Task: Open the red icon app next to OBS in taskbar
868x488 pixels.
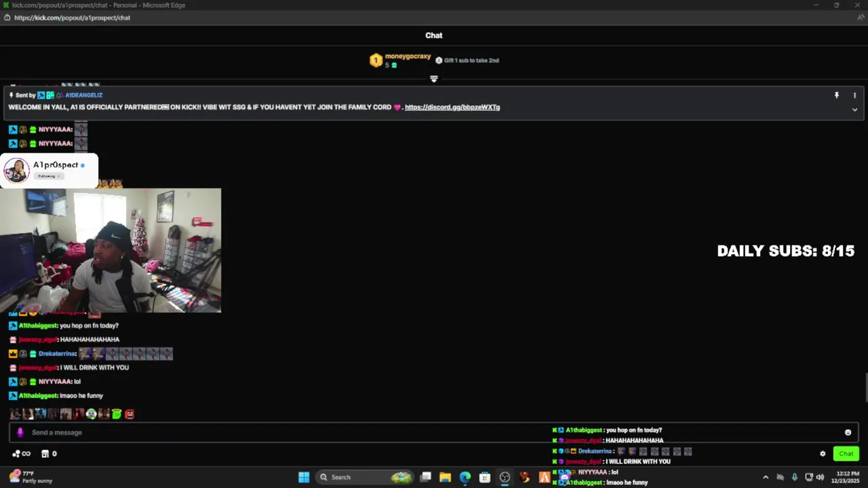Action: pyautogui.click(x=524, y=477)
